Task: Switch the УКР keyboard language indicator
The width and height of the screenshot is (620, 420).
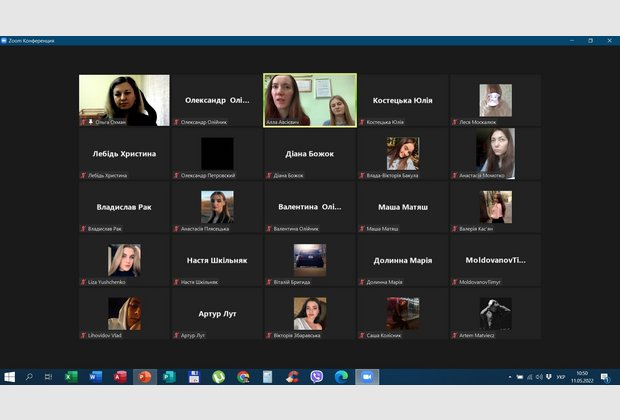Action: point(563,377)
